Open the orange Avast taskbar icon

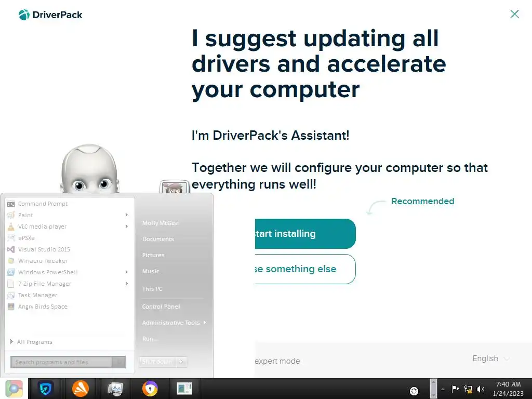click(81, 389)
